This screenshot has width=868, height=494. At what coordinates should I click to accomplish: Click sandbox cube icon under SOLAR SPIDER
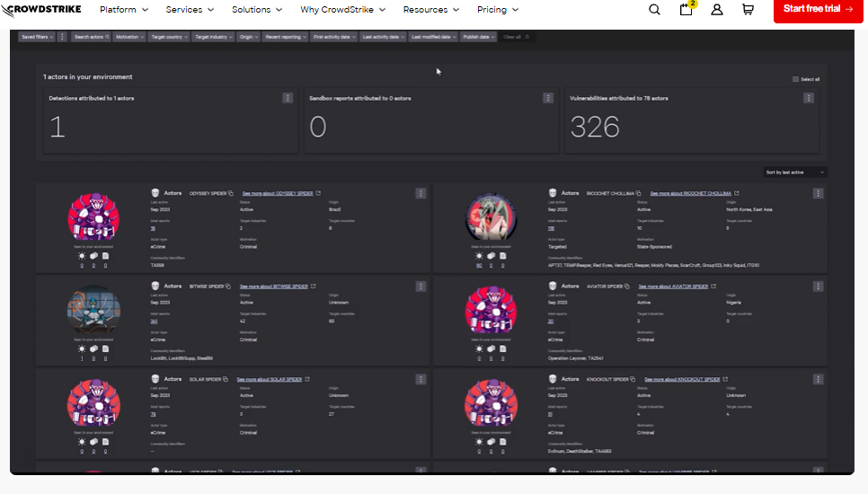coord(93,441)
